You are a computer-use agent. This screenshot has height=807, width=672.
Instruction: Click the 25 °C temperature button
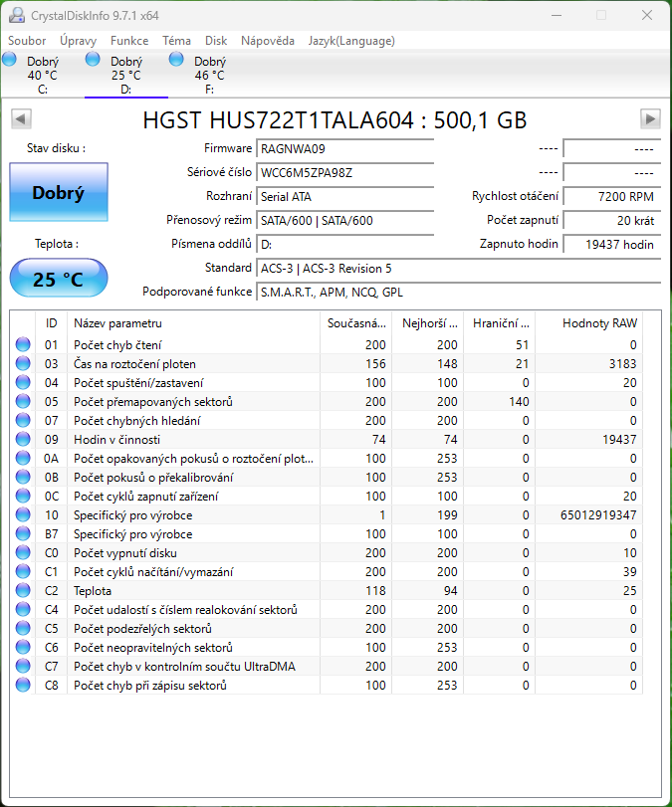tap(59, 279)
